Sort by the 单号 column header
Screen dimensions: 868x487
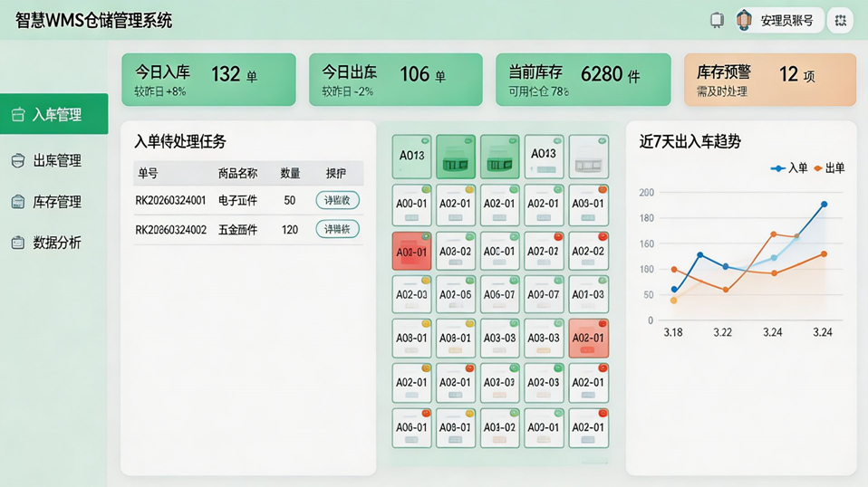[148, 174]
